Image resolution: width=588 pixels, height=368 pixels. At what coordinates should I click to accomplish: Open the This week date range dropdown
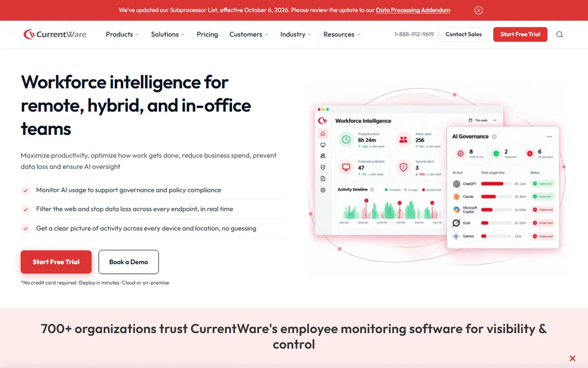(482, 120)
